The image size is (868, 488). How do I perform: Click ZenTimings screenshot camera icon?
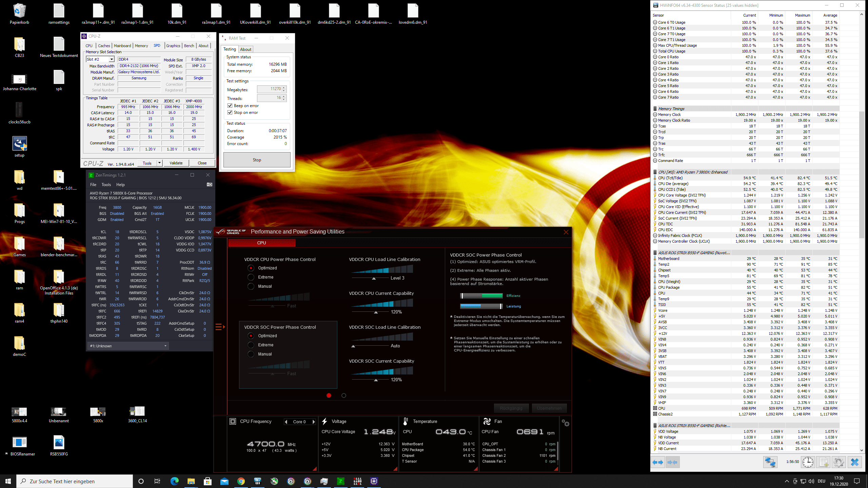pos(210,184)
